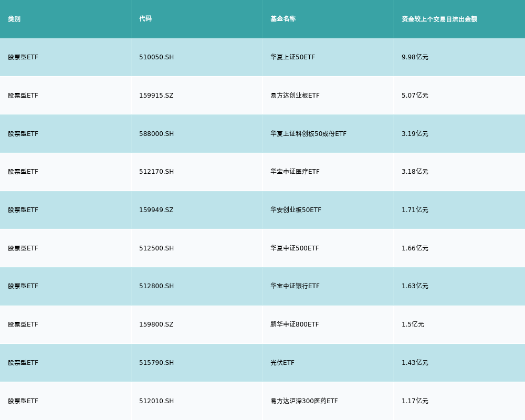
Task: Select fund name 华安创业板50ETF
Action: (x=296, y=210)
